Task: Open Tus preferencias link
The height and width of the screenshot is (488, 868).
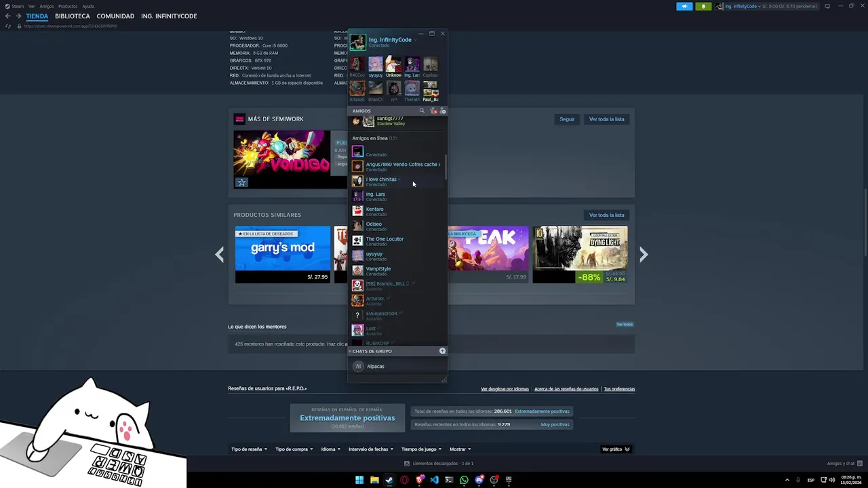Action: [x=619, y=389]
